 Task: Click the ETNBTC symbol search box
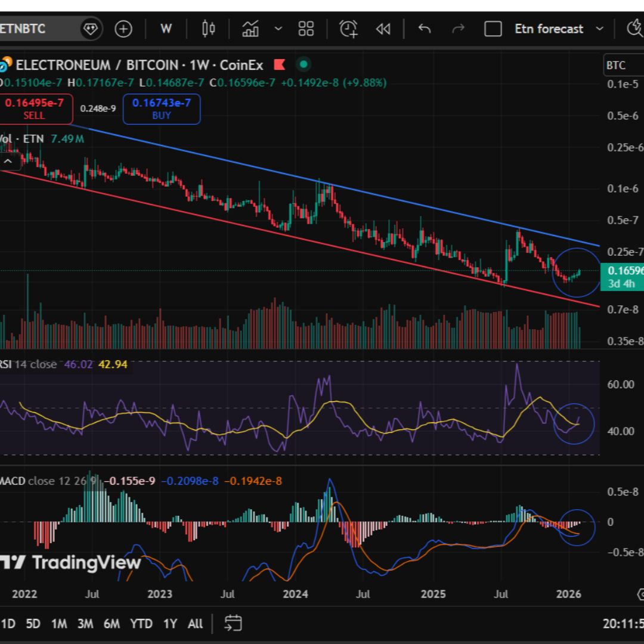coord(36,29)
